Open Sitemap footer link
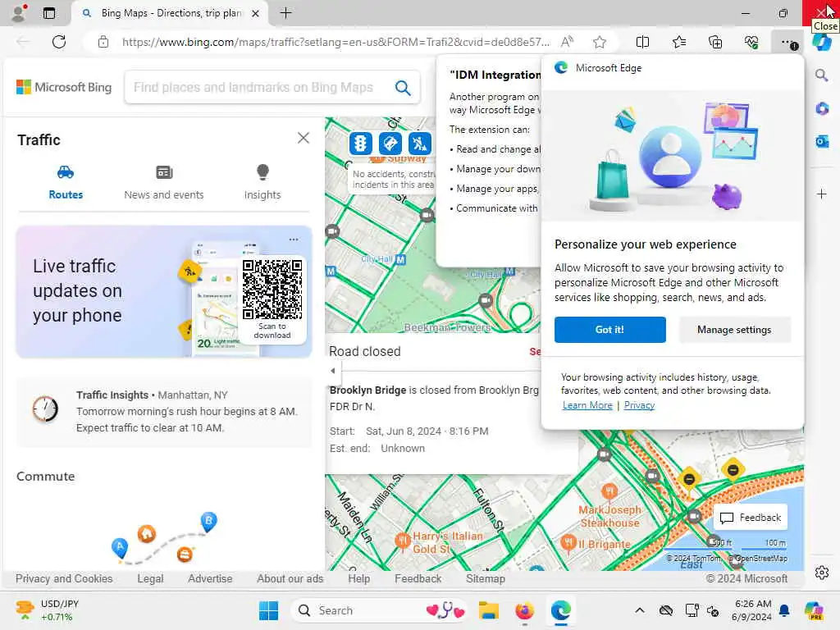This screenshot has height=630, width=840. tap(486, 578)
